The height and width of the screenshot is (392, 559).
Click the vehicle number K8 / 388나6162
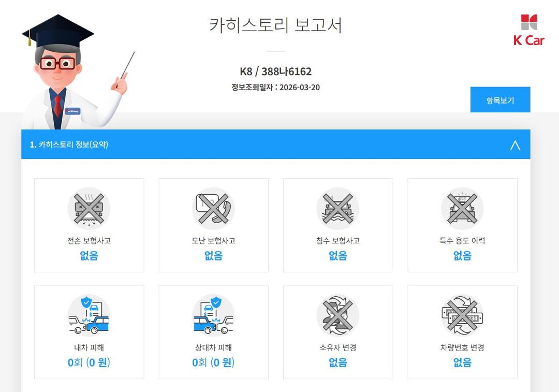(x=275, y=71)
